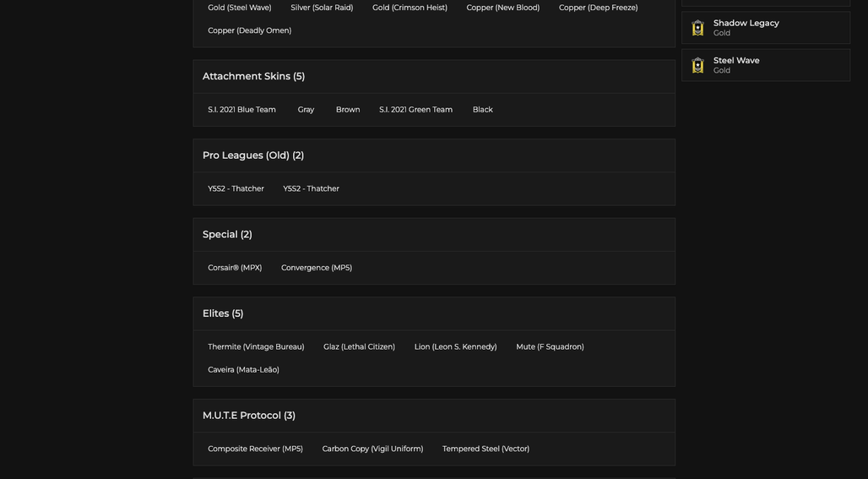
Task: Open the Steel Wave season card
Action: pyautogui.click(x=766, y=65)
